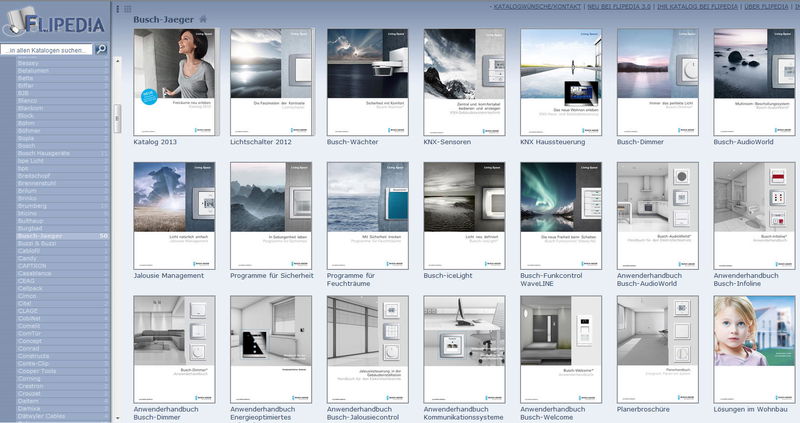The image size is (800, 423).
Task: Click the vertical dots handle icon
Action: [118, 9]
